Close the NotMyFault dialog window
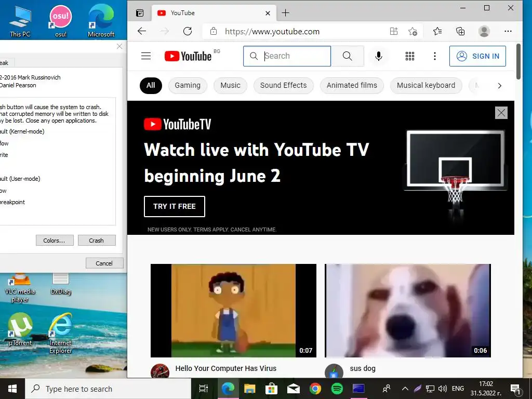This screenshot has width=532, height=399. [x=119, y=46]
